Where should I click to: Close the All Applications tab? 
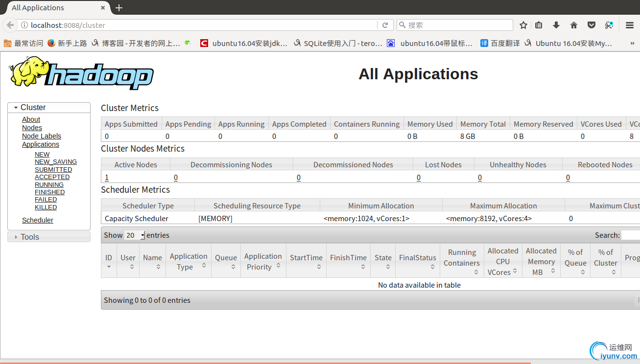[x=103, y=8]
